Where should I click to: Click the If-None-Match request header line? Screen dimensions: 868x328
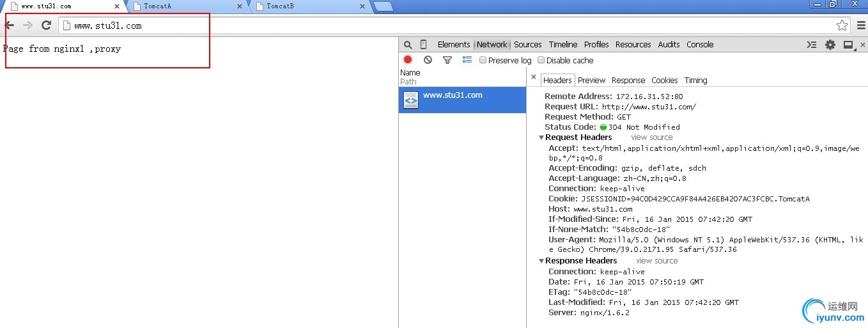pyautogui.click(x=609, y=230)
